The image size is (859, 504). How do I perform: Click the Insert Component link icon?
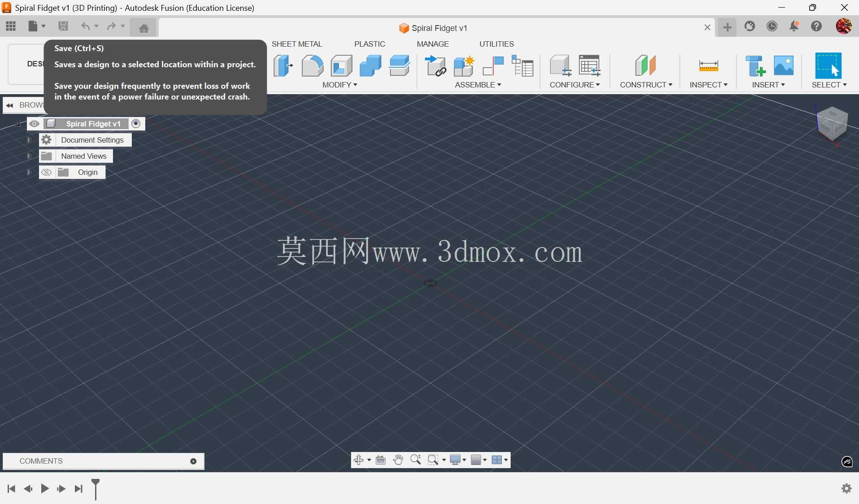436,66
